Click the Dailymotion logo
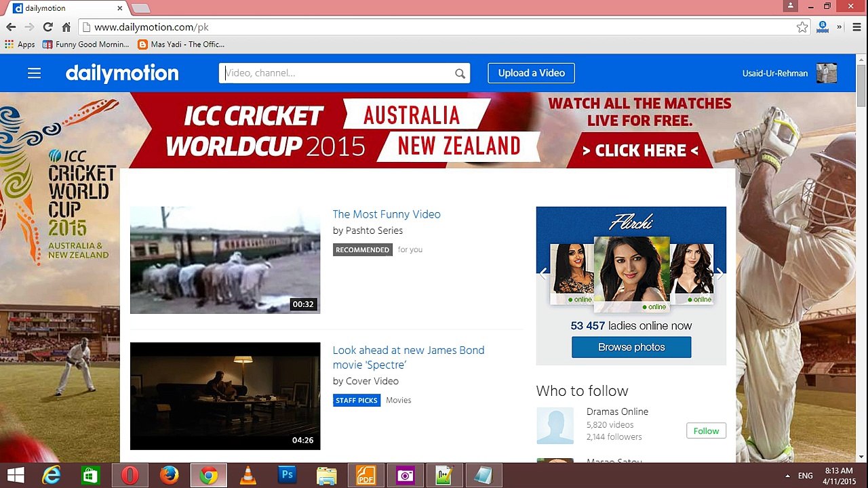 [x=122, y=73]
